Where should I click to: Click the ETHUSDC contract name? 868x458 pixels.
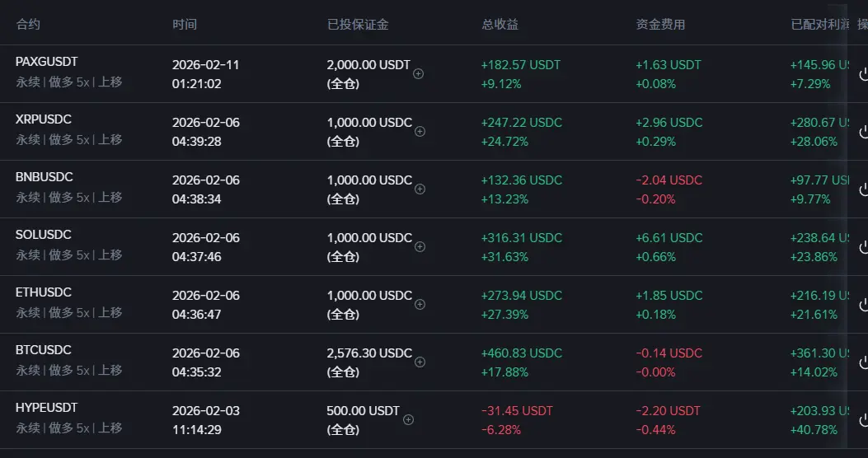(44, 292)
